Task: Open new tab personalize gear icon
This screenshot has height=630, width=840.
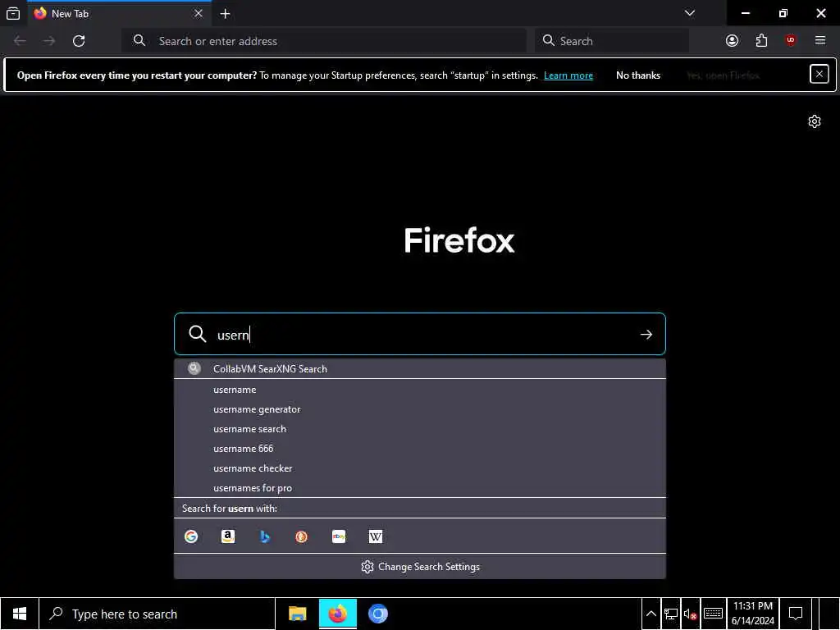Action: 815,121
